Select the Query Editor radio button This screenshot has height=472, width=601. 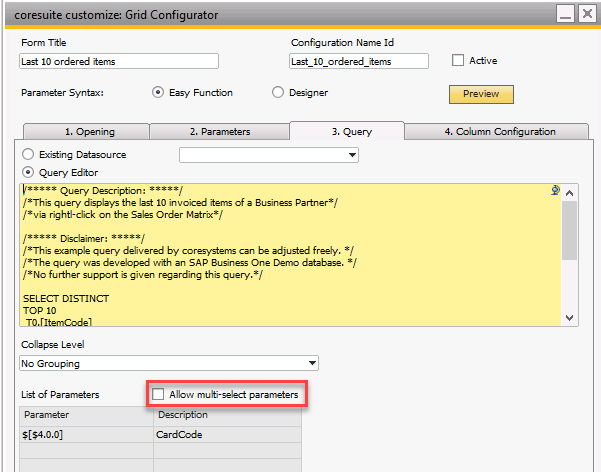pyautogui.click(x=28, y=173)
